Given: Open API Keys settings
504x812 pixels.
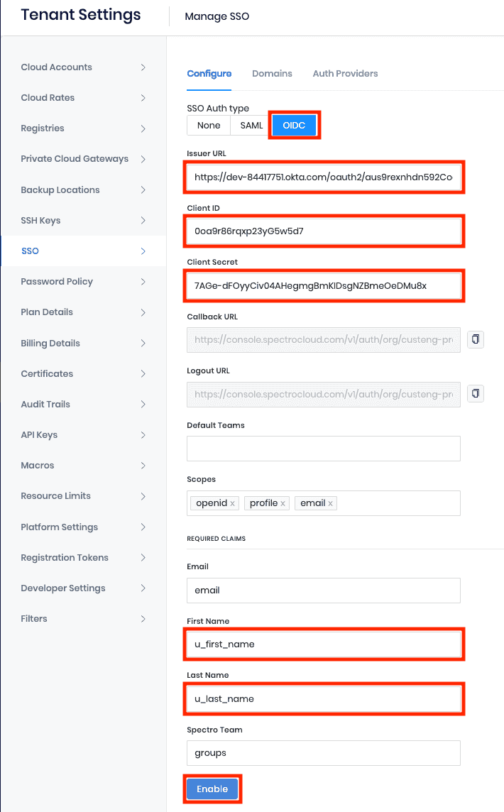Looking at the screenshot, I should [x=83, y=435].
